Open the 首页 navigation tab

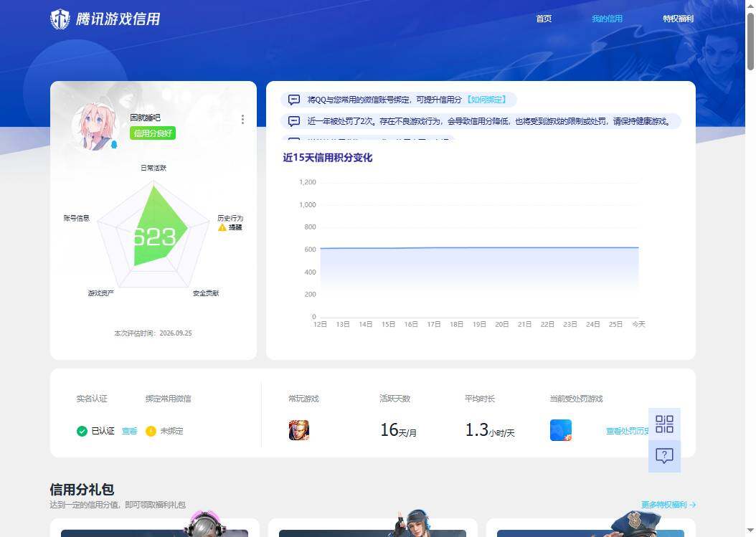(544, 19)
